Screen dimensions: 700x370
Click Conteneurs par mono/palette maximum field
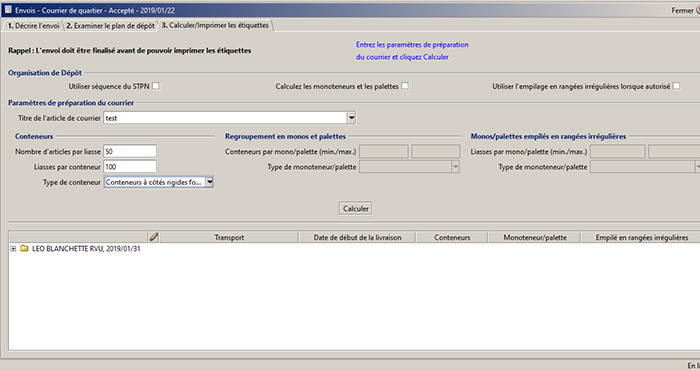click(435, 151)
